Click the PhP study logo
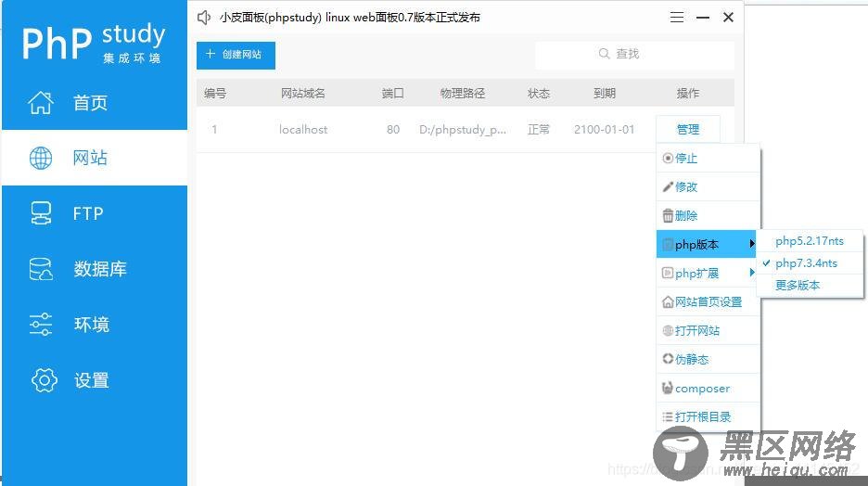868x486 pixels. point(94,43)
